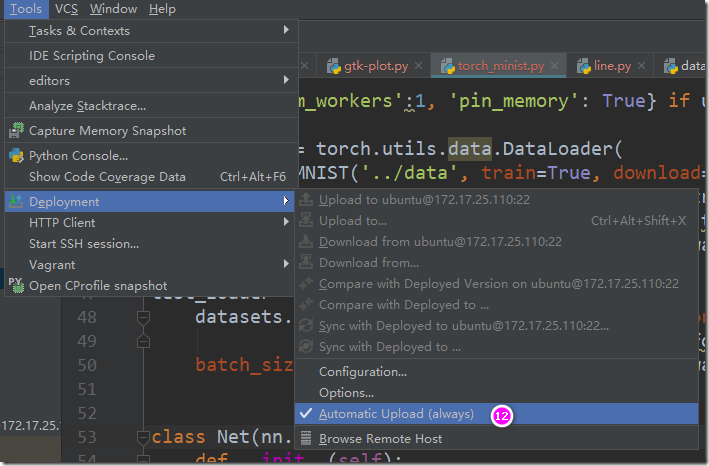Screen dimensions: 709x466
Task: Click the 'pin_memory' string in code
Action: tap(514, 102)
